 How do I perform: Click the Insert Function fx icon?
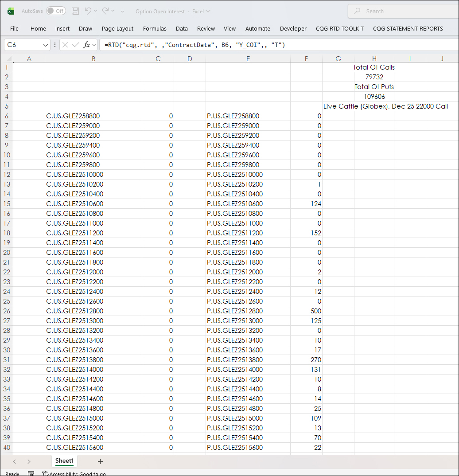tap(87, 45)
